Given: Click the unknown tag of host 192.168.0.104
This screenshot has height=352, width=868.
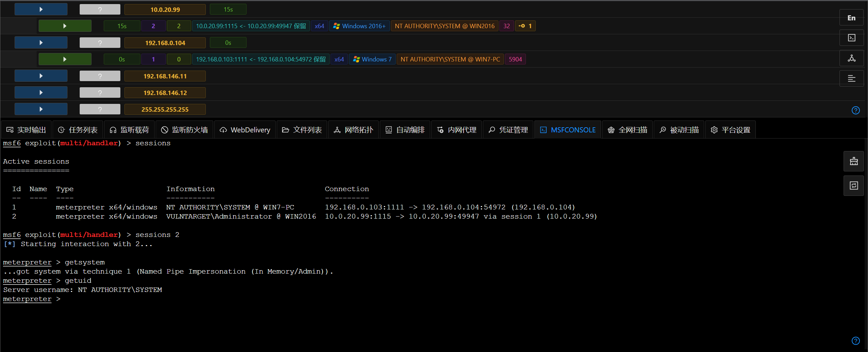Looking at the screenshot, I should pyautogui.click(x=100, y=43).
